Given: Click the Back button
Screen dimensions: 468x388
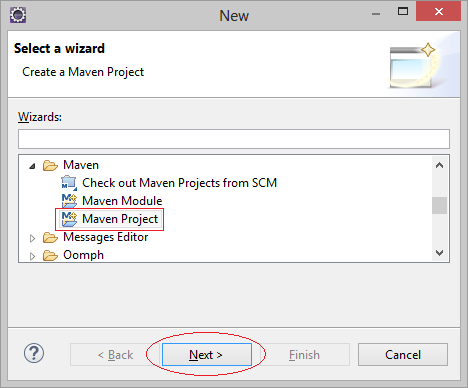Looking at the screenshot, I should pyautogui.click(x=115, y=355).
